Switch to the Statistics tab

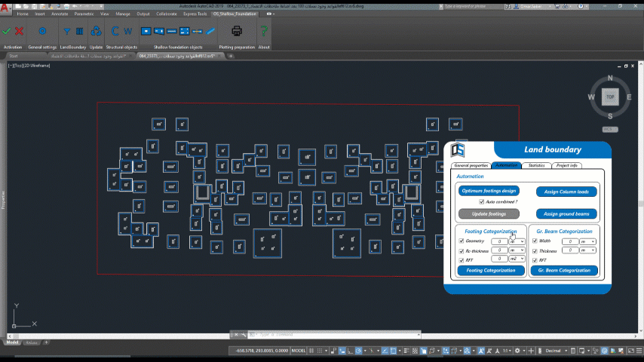point(536,165)
